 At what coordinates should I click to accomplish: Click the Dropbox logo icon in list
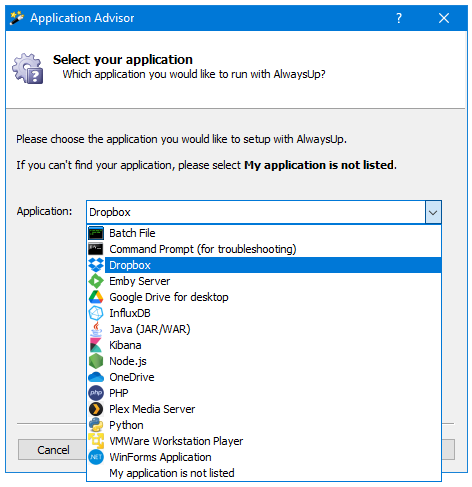point(96,265)
